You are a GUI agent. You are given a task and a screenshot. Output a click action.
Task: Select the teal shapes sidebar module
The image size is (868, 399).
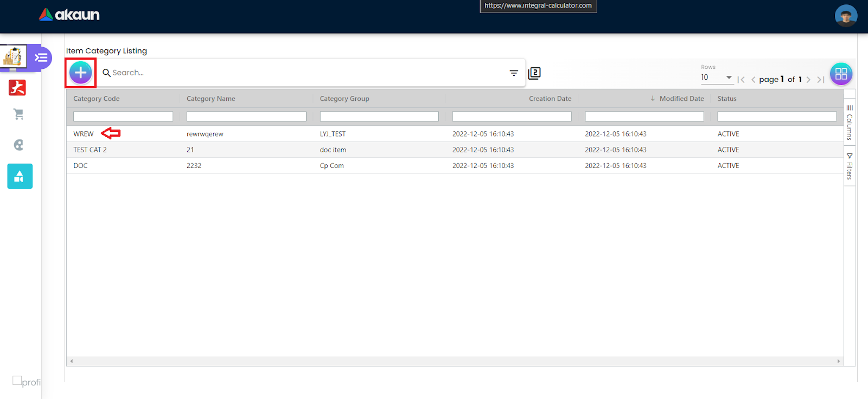point(20,176)
